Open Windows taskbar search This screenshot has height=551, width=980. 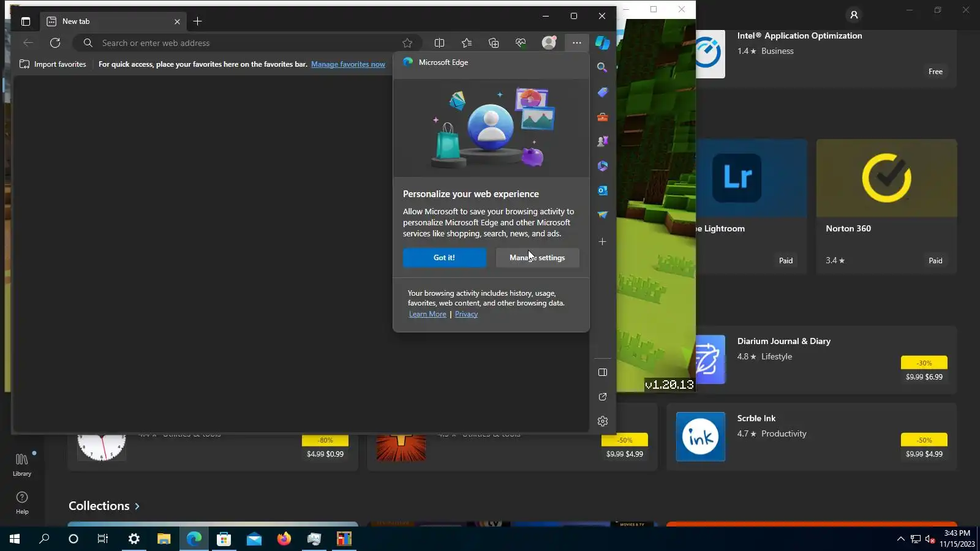click(44, 539)
